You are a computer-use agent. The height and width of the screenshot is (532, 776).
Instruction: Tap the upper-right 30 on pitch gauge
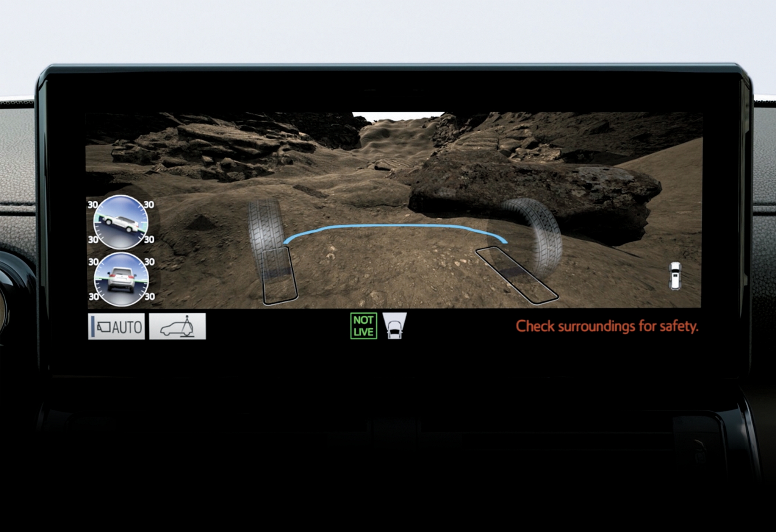[149, 205]
